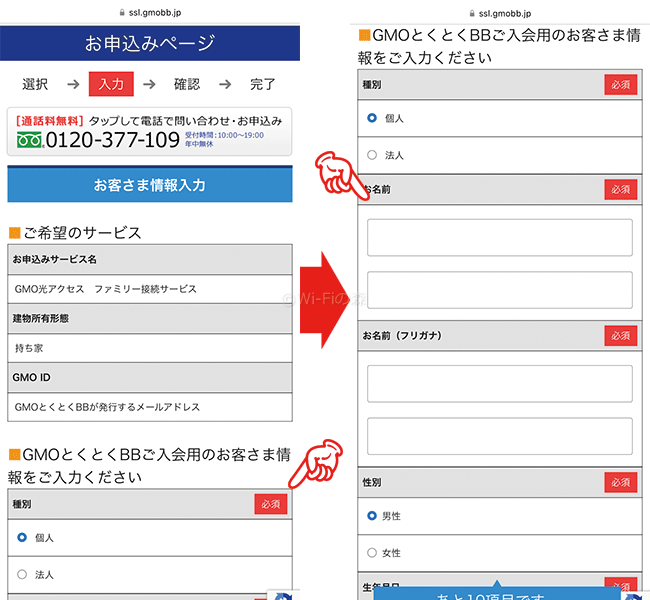Image resolution: width=650 pixels, height=600 pixels.
Task: Click the 建物所有形態 header row
Action: point(150,318)
